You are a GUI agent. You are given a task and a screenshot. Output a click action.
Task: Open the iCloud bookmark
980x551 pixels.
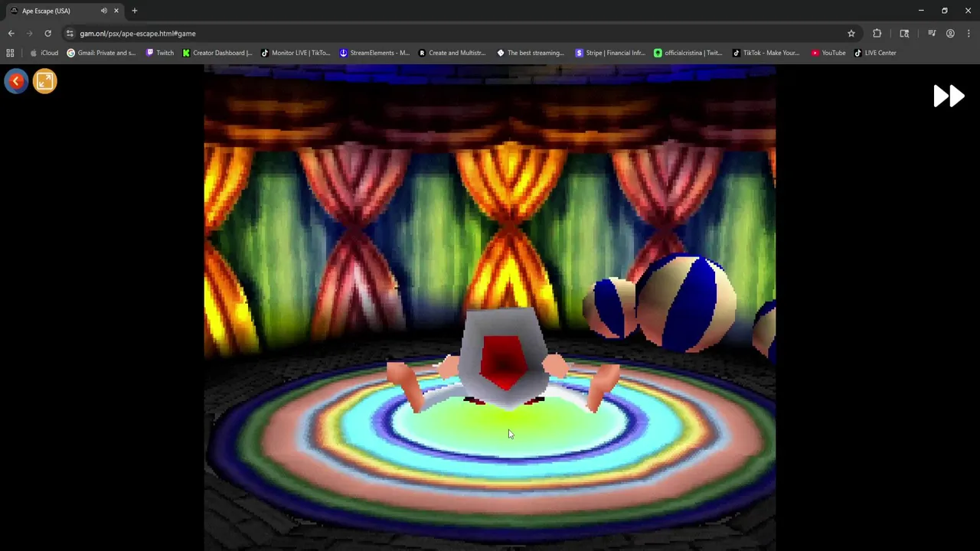(x=44, y=53)
